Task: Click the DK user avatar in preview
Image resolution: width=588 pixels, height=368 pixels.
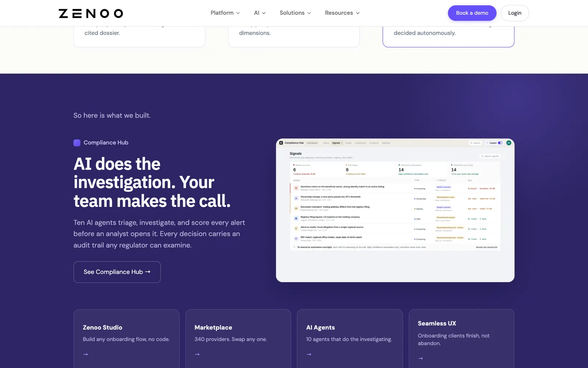Action: click(509, 143)
